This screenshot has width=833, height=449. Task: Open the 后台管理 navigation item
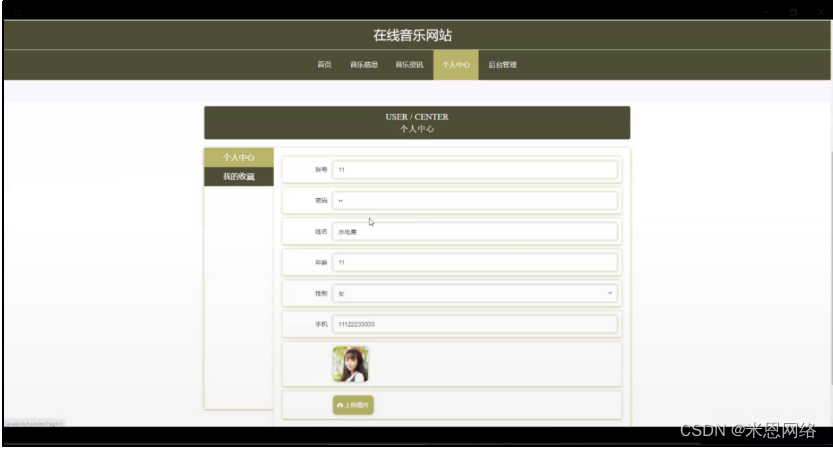pos(503,65)
